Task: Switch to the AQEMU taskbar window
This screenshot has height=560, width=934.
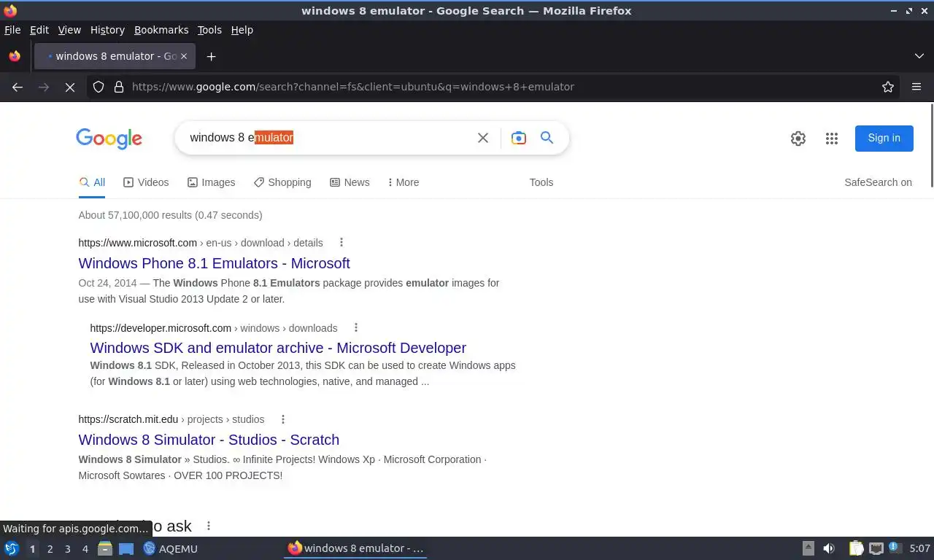Action: click(x=171, y=548)
